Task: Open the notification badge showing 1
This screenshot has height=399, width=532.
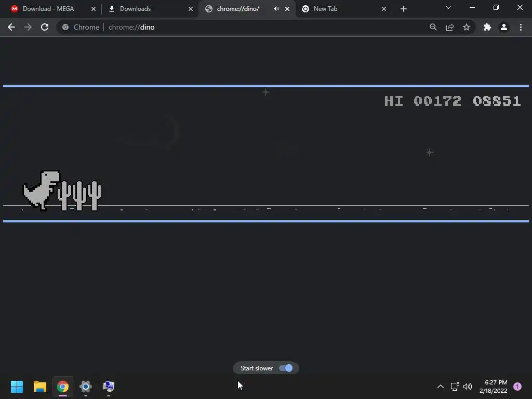Action: (x=517, y=387)
